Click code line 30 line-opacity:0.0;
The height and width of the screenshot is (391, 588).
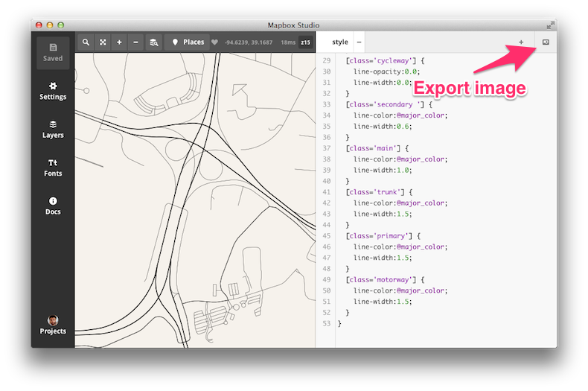click(386, 71)
